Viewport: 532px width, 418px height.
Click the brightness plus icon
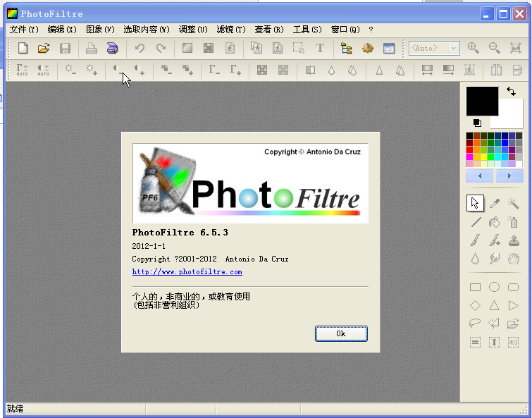click(92, 70)
